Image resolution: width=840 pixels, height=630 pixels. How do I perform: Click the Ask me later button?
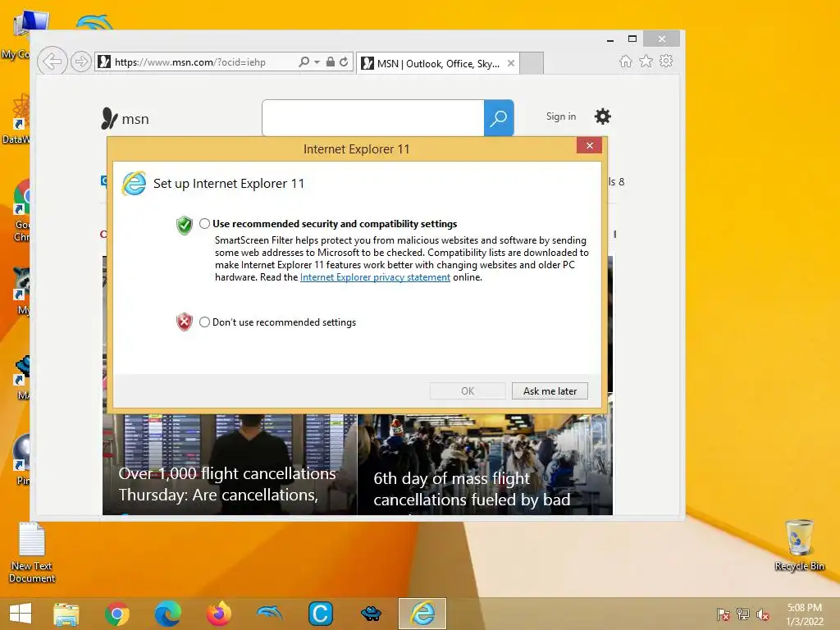click(x=550, y=391)
